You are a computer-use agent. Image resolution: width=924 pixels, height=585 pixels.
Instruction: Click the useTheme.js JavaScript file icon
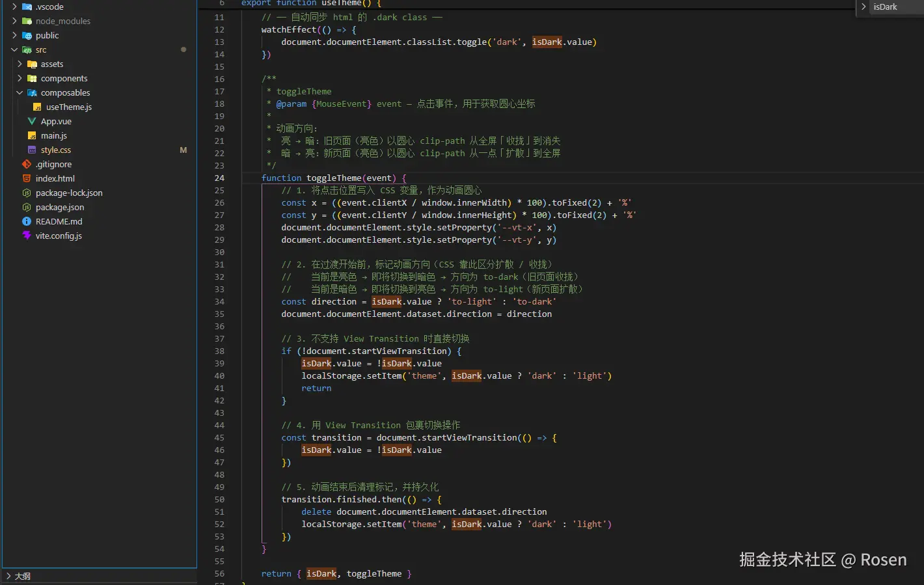coord(37,107)
